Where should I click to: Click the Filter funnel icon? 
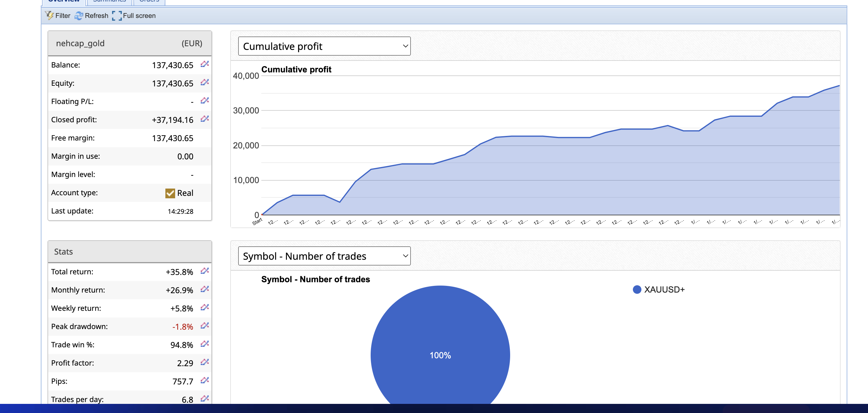pyautogui.click(x=49, y=16)
